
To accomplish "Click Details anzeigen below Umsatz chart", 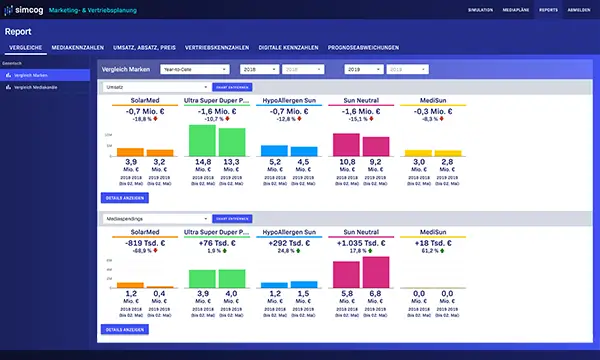I will click(x=125, y=198).
